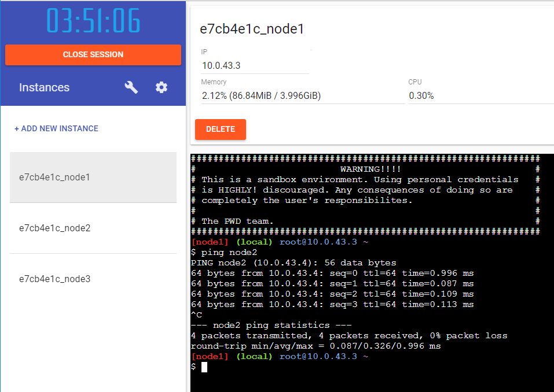Open settings with the gear icon

click(162, 87)
